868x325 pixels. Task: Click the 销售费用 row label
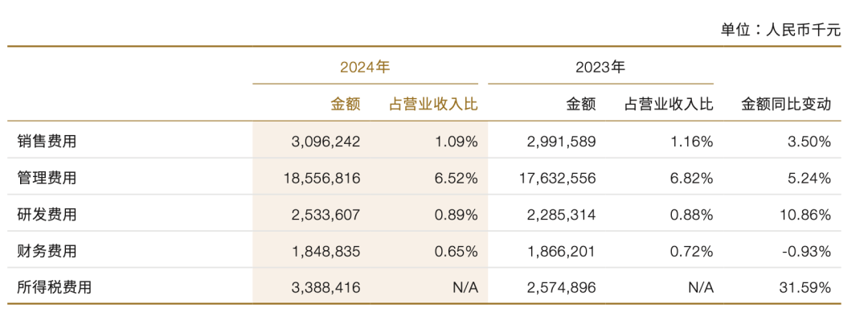[47, 142]
